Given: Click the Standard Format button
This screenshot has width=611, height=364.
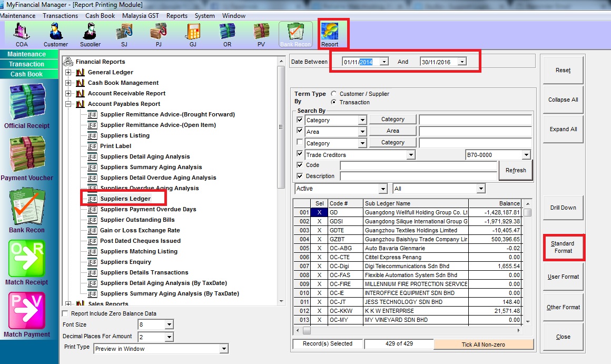Looking at the screenshot, I should pos(563,247).
